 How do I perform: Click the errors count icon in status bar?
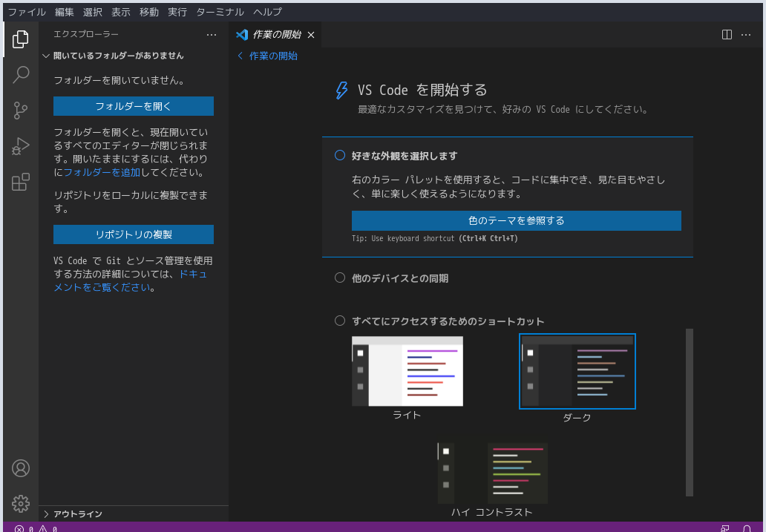point(19,528)
